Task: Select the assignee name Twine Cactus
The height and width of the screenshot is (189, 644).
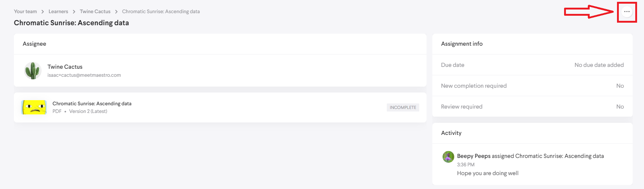Action: (65, 67)
